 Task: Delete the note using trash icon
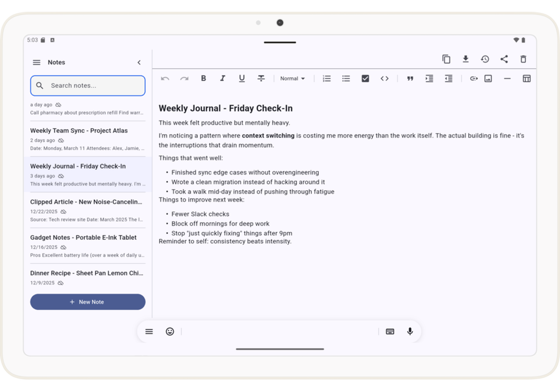tap(523, 59)
